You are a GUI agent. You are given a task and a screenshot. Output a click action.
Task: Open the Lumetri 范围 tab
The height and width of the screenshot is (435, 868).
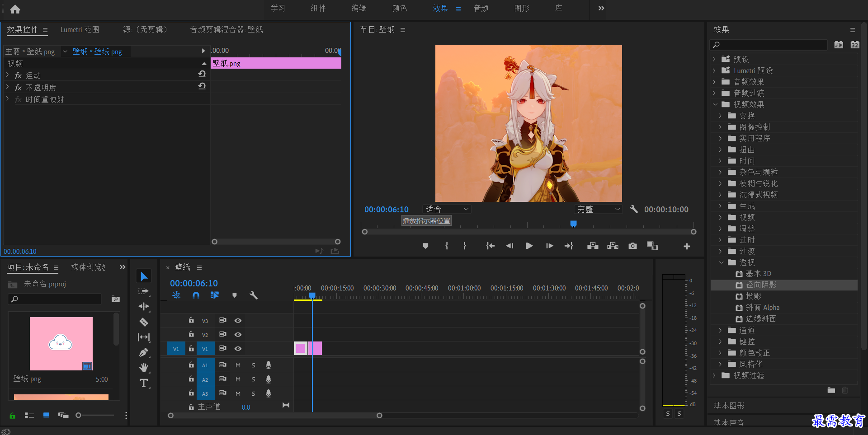click(x=80, y=30)
